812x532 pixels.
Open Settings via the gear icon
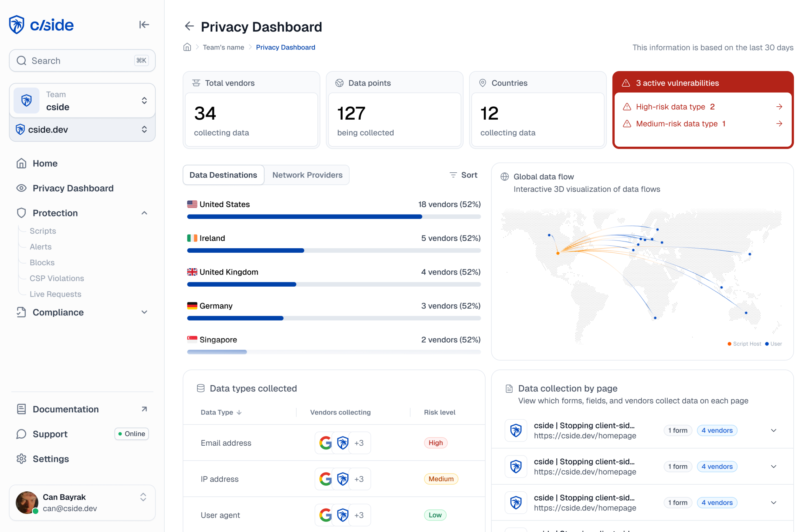21,459
